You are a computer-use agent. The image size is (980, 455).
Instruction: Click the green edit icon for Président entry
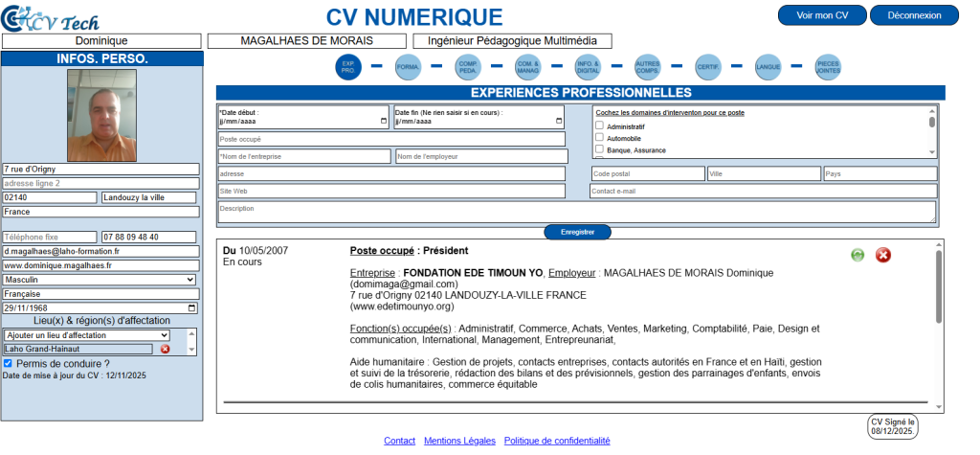pyautogui.click(x=857, y=255)
